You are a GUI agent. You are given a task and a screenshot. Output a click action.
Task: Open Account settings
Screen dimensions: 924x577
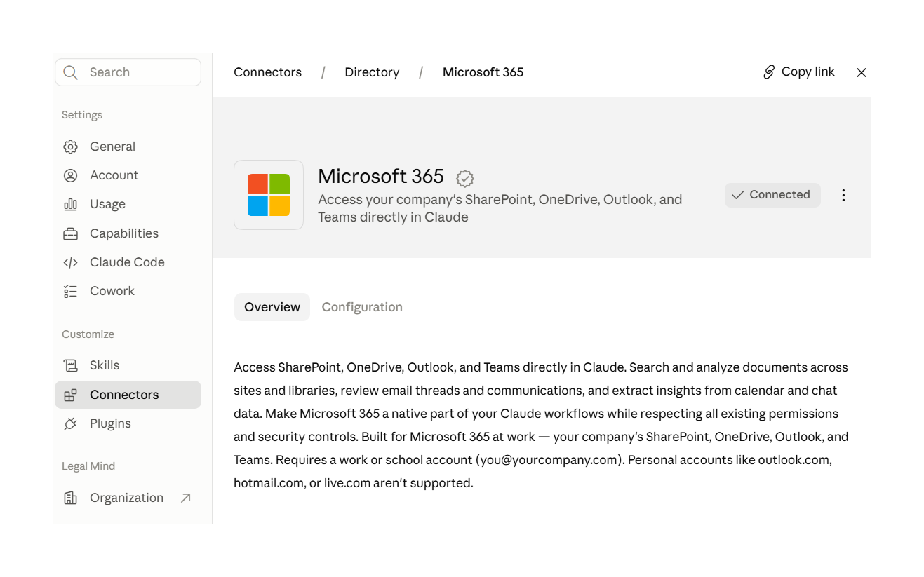[128, 175]
